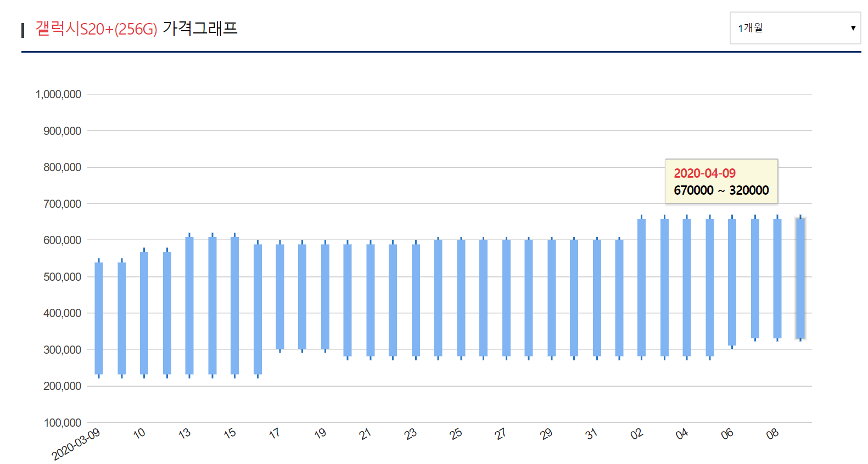The height and width of the screenshot is (464, 868).
Task: Select the price bar labeled 17
Action: pos(280,297)
